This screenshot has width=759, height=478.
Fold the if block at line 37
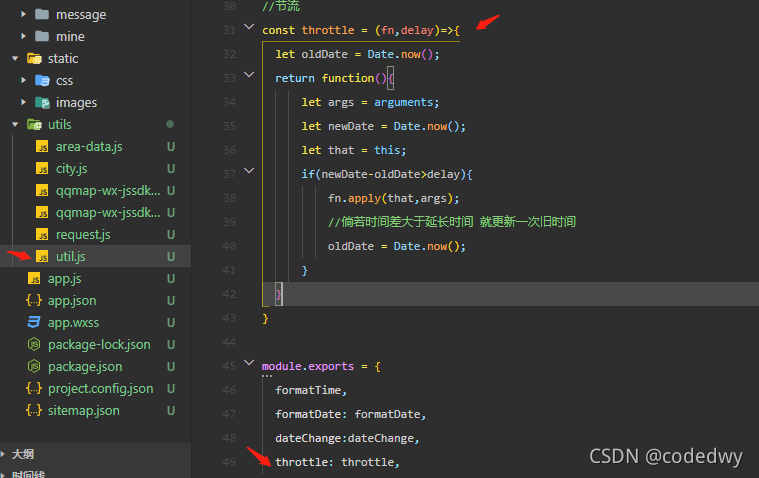[249, 170]
